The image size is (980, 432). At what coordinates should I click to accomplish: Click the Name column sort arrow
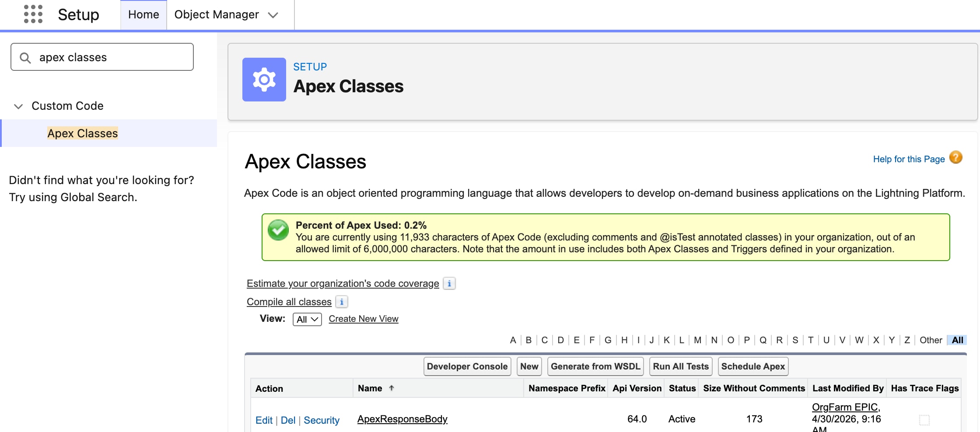[392, 388]
